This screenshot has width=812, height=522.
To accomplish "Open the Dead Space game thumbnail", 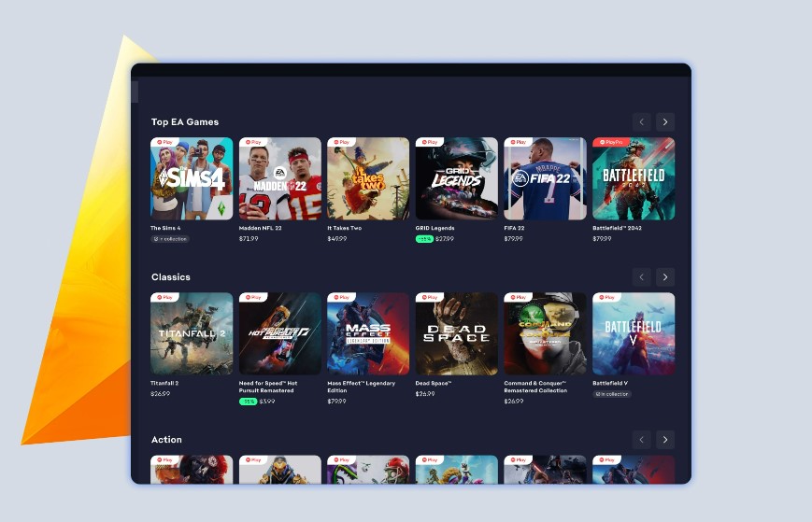I will pyautogui.click(x=456, y=336).
